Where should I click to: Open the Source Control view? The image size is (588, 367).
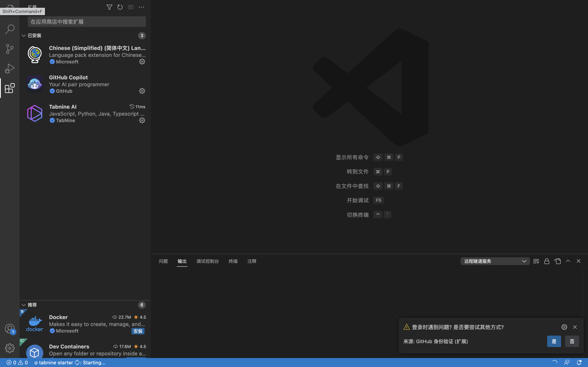pyautogui.click(x=10, y=49)
